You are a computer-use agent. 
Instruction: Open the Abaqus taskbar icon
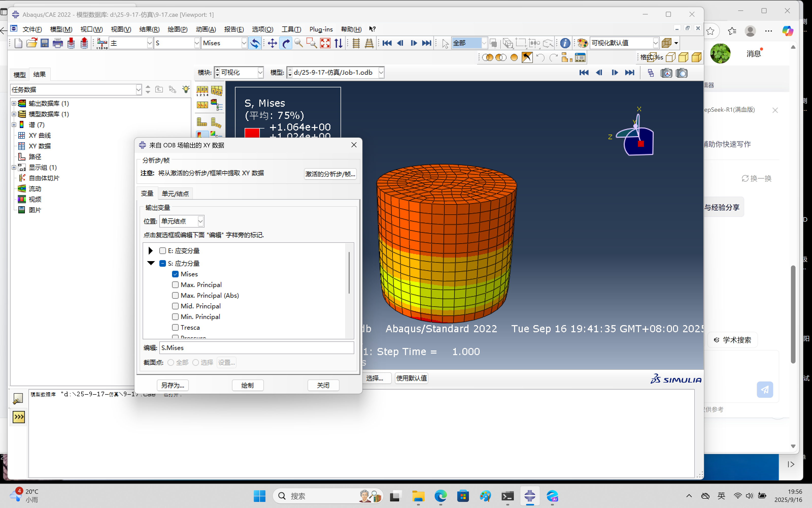pos(530,496)
